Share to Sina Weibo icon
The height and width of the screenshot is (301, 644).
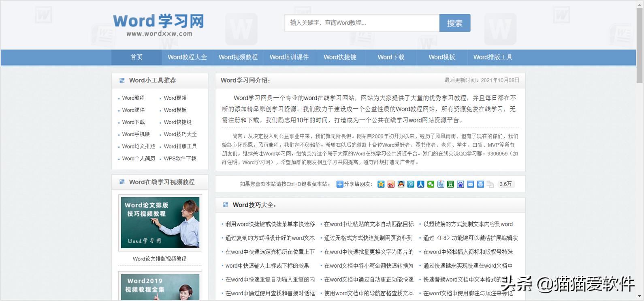(x=391, y=184)
